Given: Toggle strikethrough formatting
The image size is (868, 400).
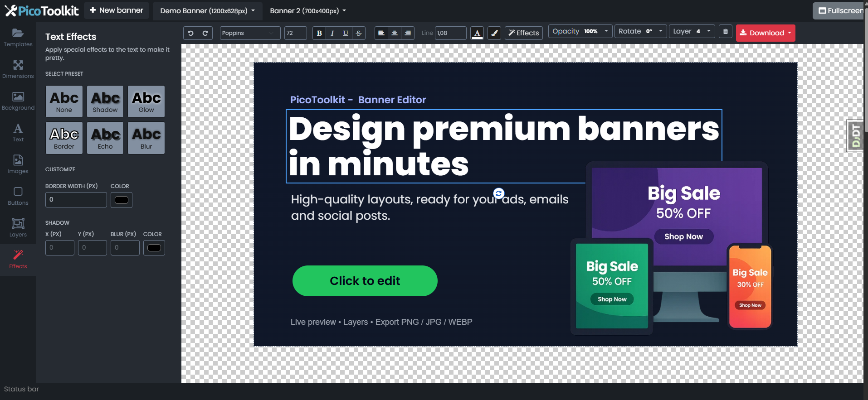Looking at the screenshot, I should click(359, 33).
